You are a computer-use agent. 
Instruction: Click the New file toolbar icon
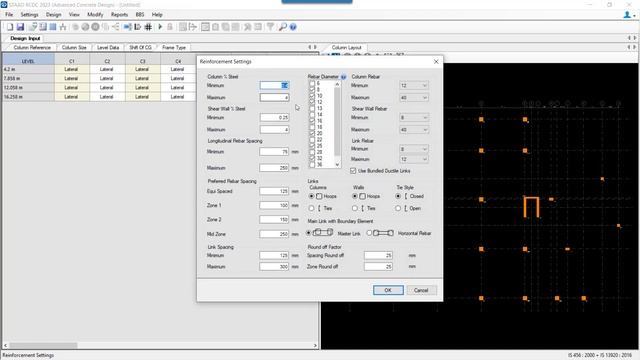(x=10, y=27)
